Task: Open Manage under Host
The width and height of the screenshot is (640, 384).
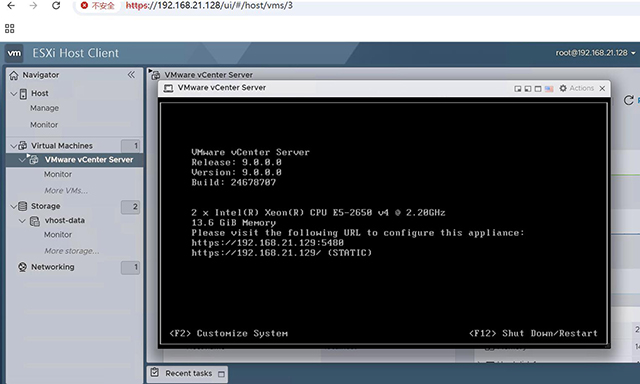Action: click(44, 108)
